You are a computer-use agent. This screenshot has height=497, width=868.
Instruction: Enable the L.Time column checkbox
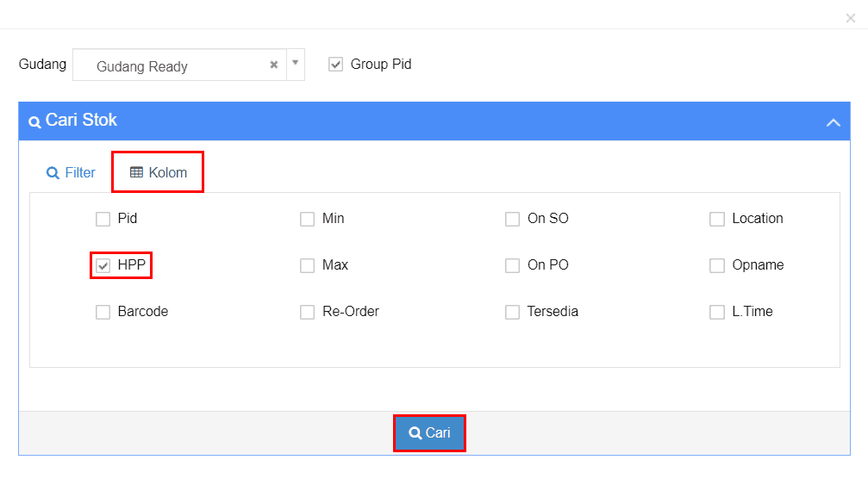click(717, 312)
